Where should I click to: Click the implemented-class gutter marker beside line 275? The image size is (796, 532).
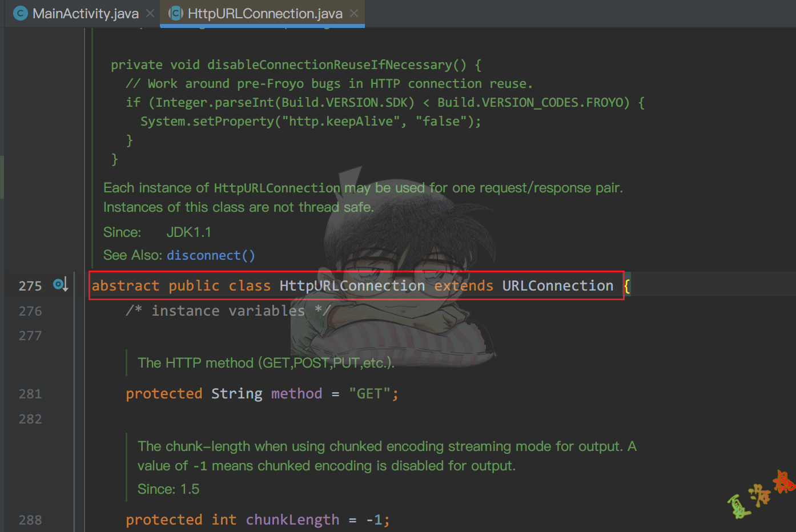57,284
